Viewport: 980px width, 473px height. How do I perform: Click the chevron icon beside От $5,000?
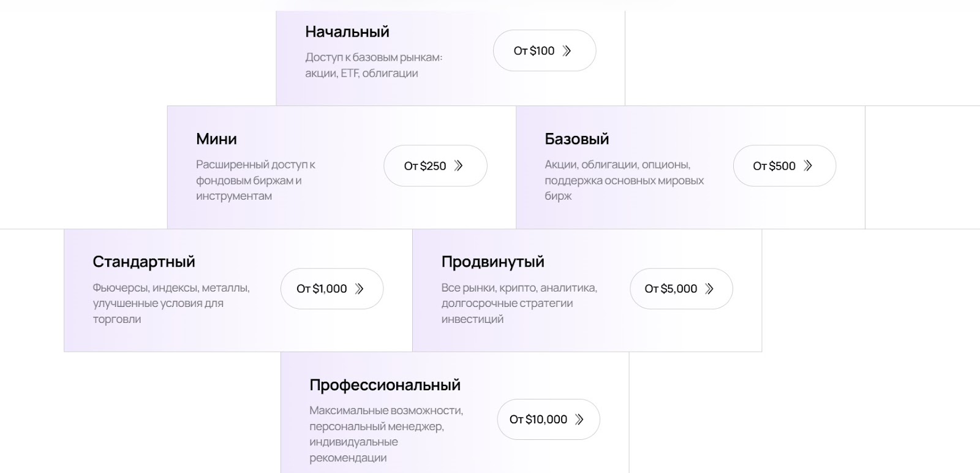pos(709,289)
